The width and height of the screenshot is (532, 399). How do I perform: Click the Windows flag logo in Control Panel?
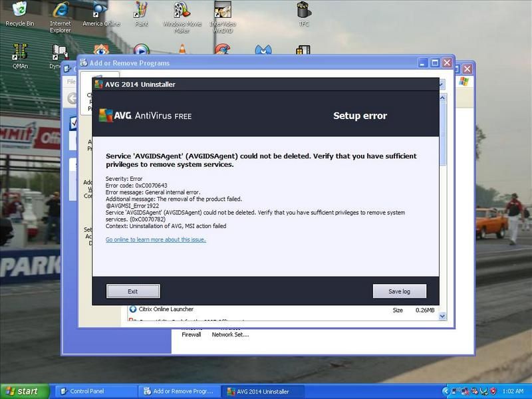click(464, 81)
